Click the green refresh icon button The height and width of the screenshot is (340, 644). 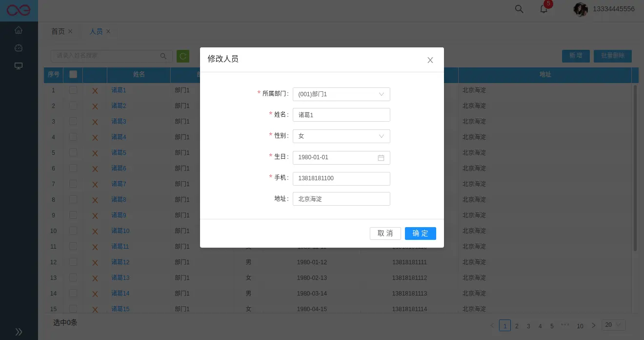click(183, 56)
